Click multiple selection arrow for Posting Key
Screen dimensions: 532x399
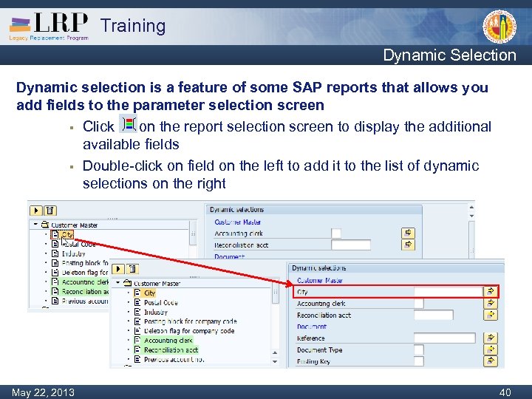(491, 361)
